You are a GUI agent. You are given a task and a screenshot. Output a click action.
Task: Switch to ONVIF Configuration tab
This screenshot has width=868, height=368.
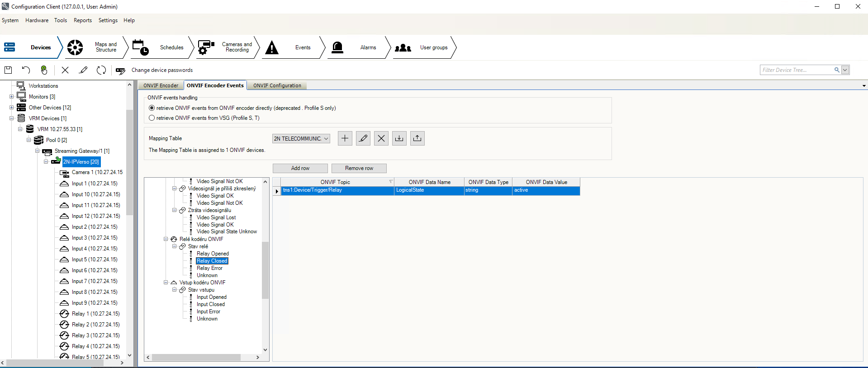click(277, 85)
